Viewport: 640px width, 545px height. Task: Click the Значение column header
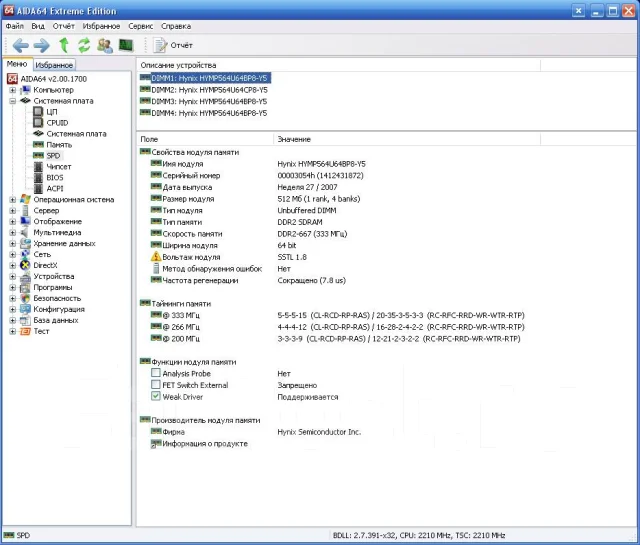[294, 139]
